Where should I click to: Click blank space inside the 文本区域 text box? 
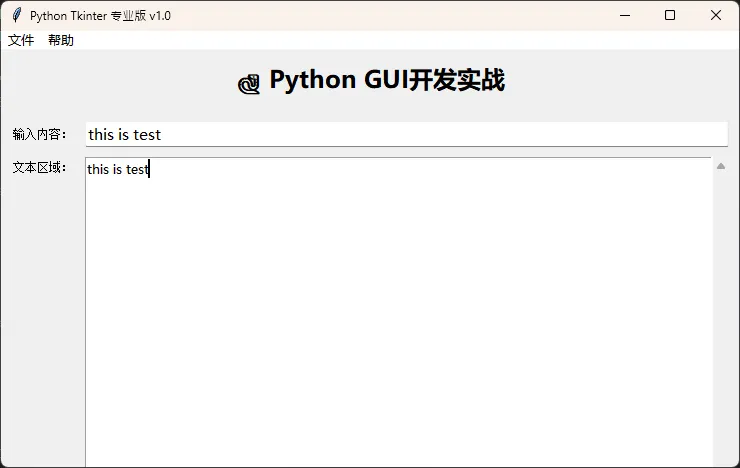coord(398,320)
